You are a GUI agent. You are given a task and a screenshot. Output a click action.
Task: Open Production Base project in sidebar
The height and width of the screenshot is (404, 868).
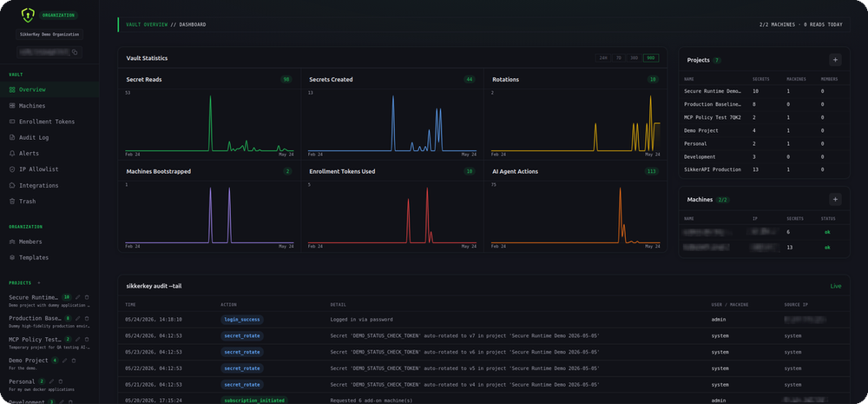click(x=33, y=319)
